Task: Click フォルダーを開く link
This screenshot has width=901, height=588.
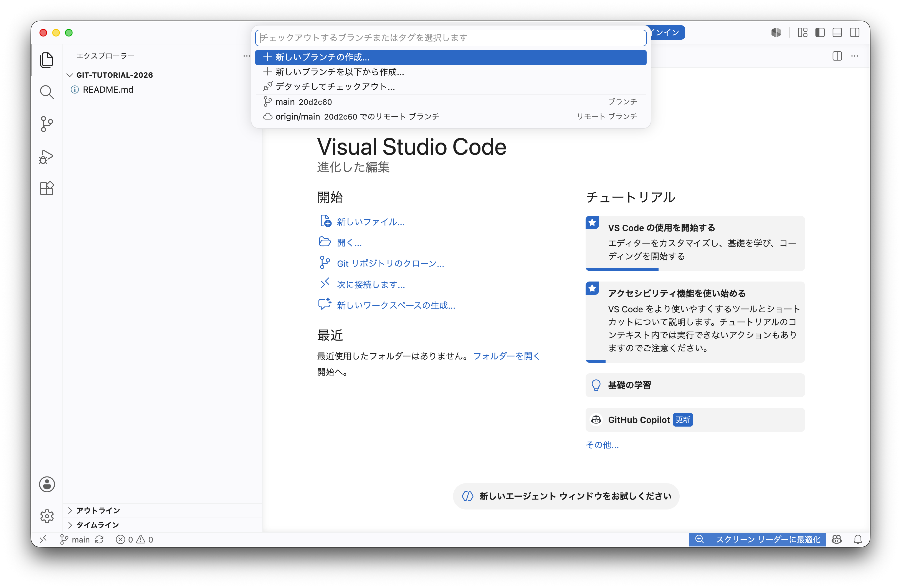Action: [x=507, y=356]
